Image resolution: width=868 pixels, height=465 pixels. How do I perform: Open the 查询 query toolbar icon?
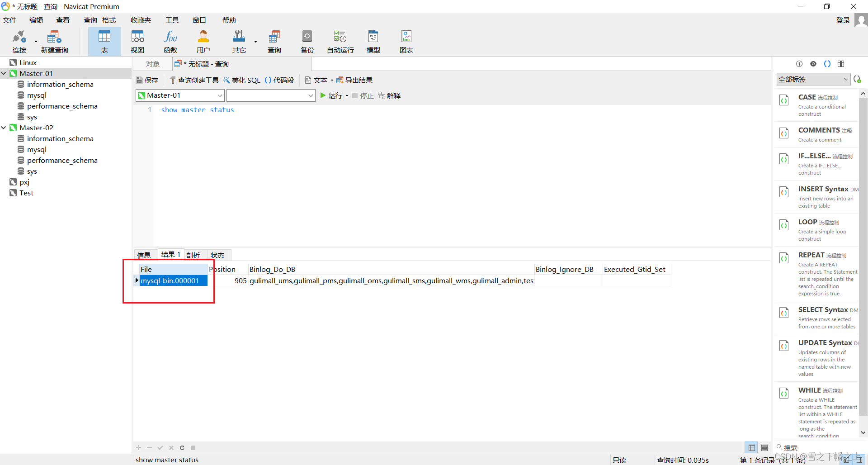pyautogui.click(x=274, y=42)
